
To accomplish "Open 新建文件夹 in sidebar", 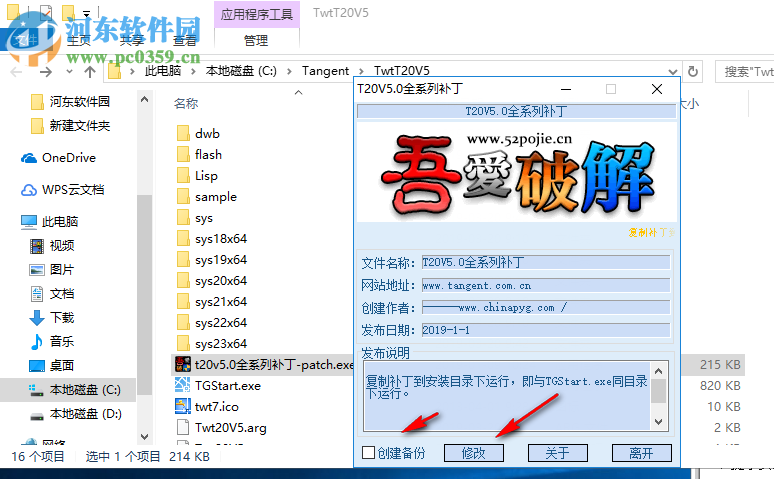I will 70,125.
